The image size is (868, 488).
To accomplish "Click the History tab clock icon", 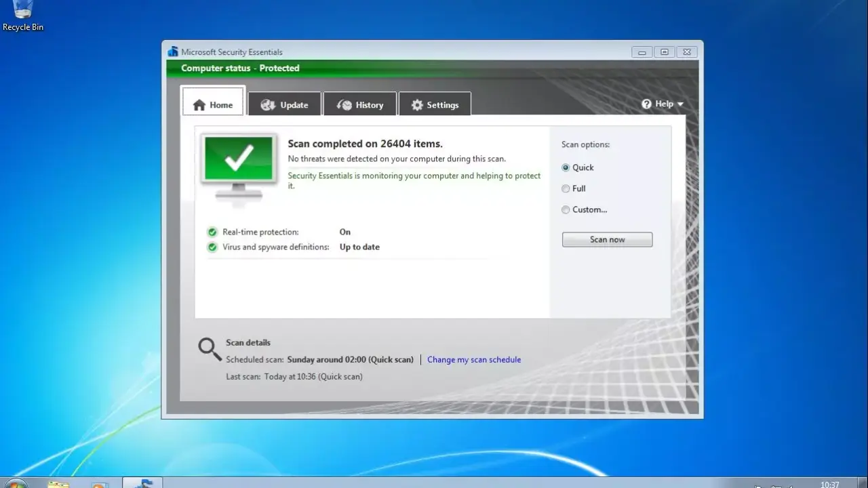I will click(344, 105).
